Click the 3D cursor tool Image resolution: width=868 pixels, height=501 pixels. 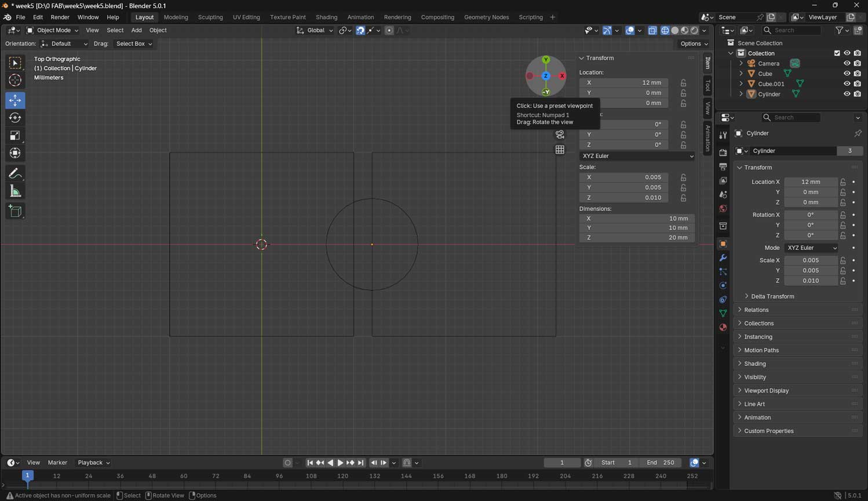click(x=15, y=80)
